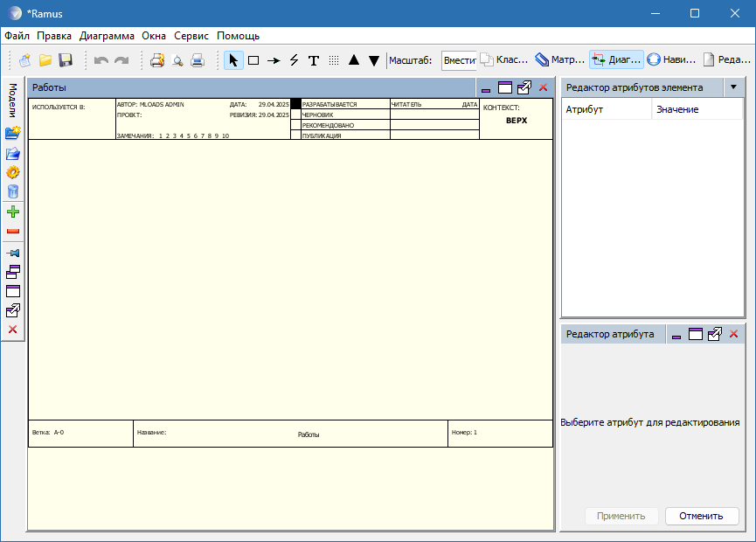Screen dimensions: 756x542
Task: Click create model icon in sidebar
Action: click(x=13, y=133)
